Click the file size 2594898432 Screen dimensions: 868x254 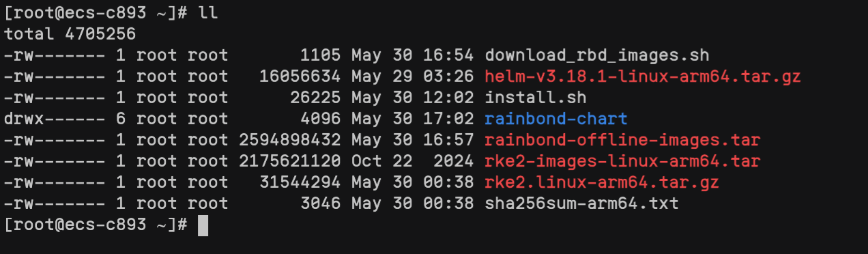pyautogui.click(x=290, y=140)
